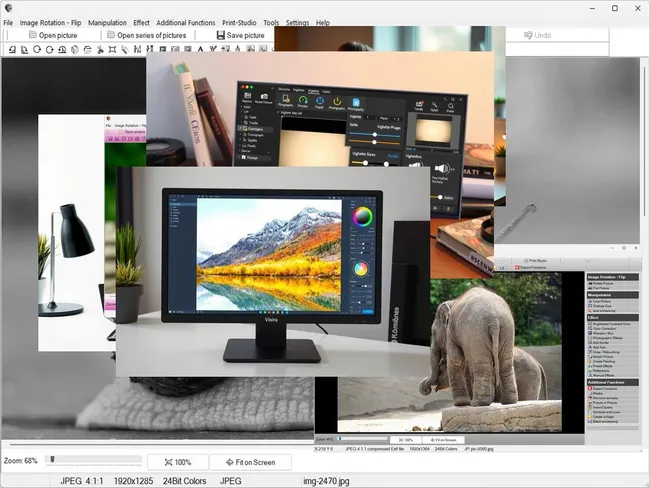Image resolution: width=650 pixels, height=488 pixels.
Task: Click the main window 100% zoom button
Action: (178, 462)
